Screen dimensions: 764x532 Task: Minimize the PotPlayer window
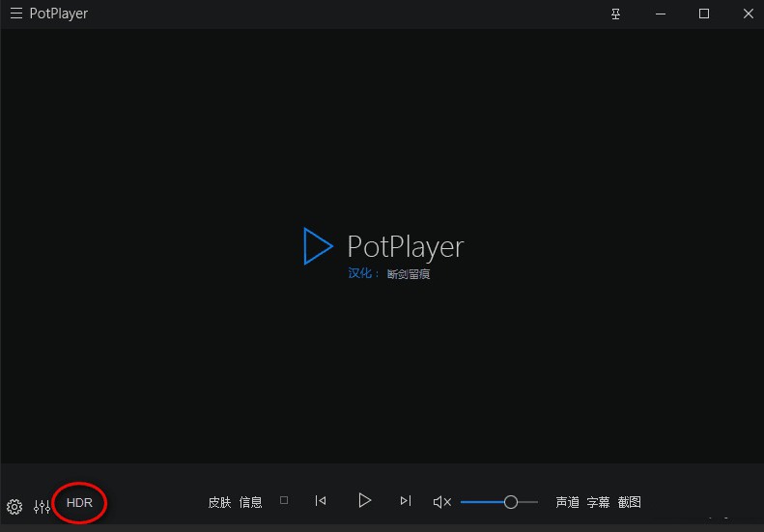point(661,14)
